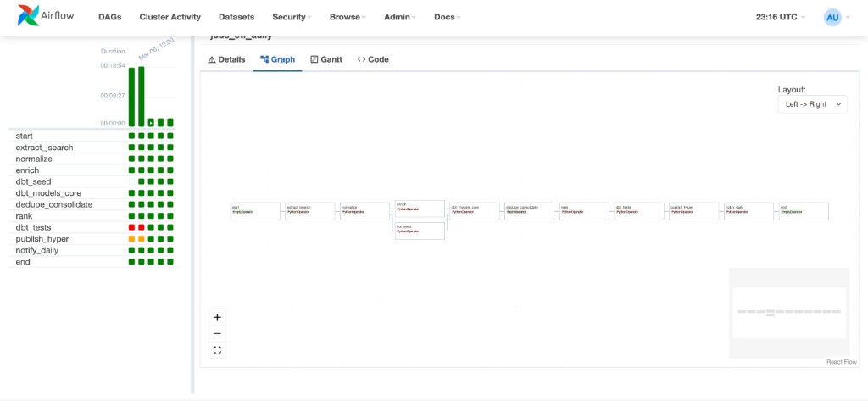
Task: Expand the Security menu
Action: [x=292, y=17]
